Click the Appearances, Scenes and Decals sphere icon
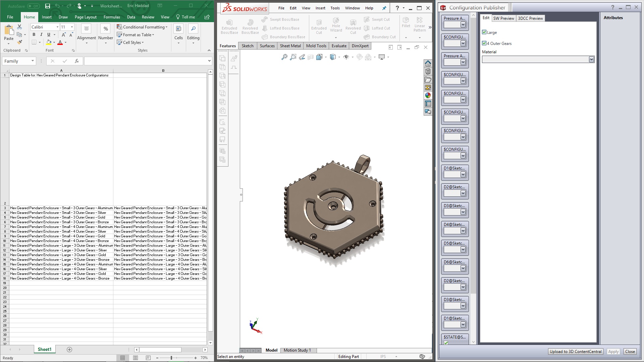This screenshot has width=644, height=362. coord(428,95)
